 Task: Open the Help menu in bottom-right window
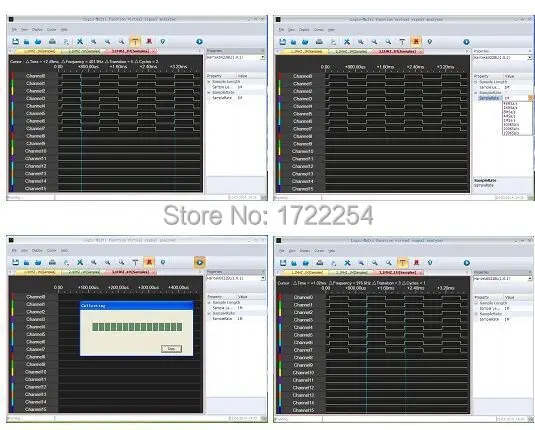[331, 251]
